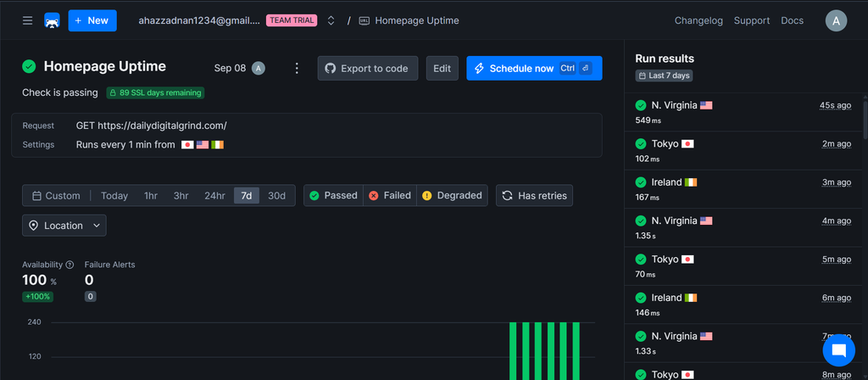Select the 7d time range
The height and width of the screenshot is (380, 868).
click(x=247, y=196)
